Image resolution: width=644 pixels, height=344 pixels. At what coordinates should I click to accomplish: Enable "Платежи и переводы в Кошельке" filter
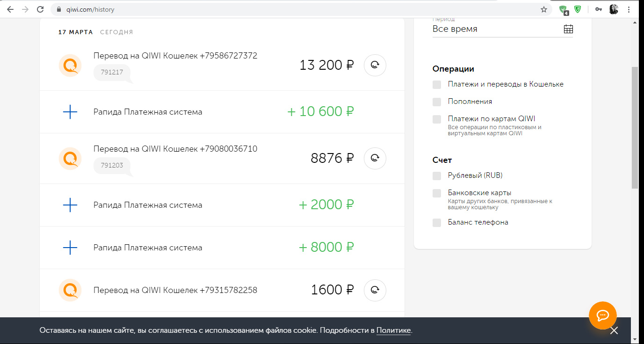[x=437, y=85]
